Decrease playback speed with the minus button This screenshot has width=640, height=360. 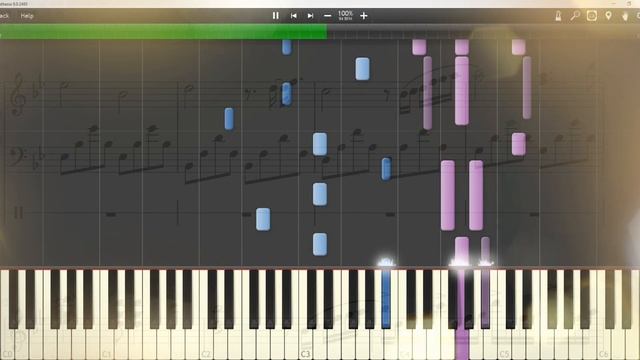(327, 16)
